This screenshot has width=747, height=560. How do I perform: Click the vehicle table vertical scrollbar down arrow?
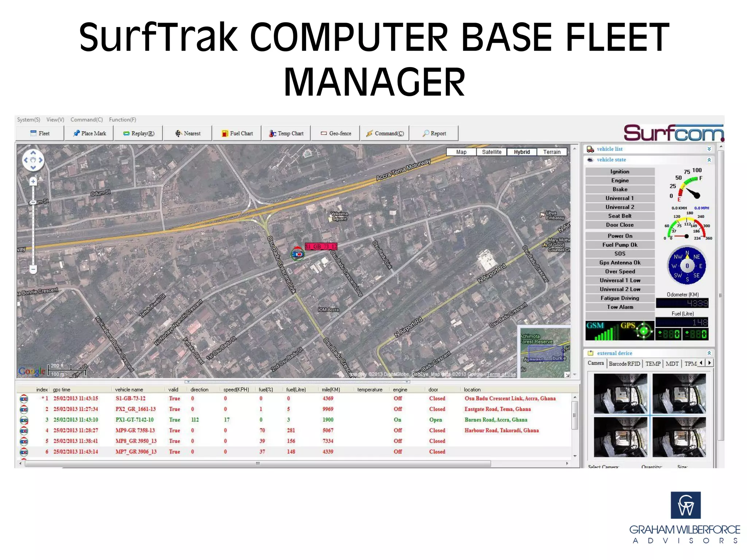(x=575, y=456)
